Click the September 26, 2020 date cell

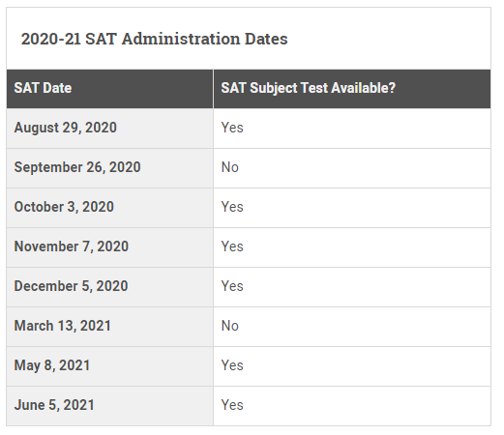(109, 168)
